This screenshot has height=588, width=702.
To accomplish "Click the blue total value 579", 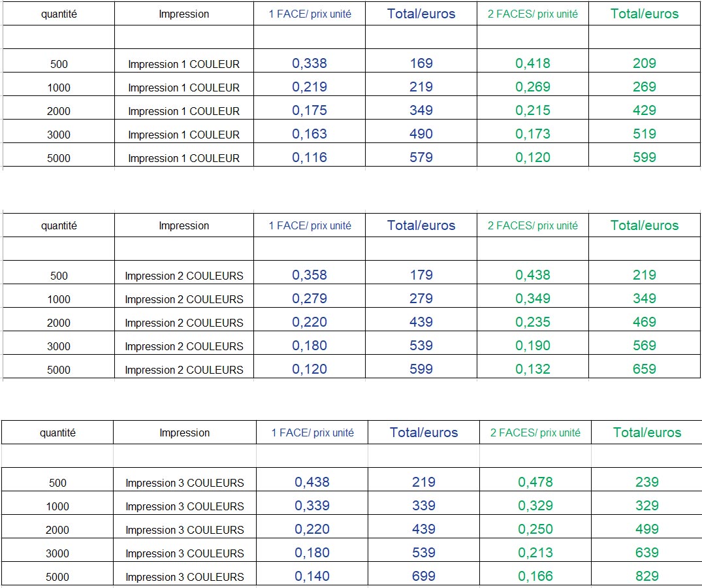I will [x=421, y=157].
